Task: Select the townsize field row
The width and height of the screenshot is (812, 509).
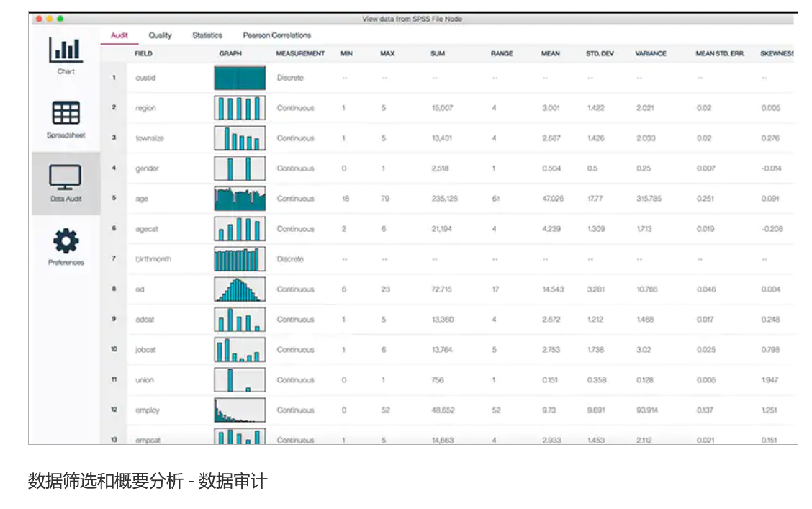Action: [150, 138]
